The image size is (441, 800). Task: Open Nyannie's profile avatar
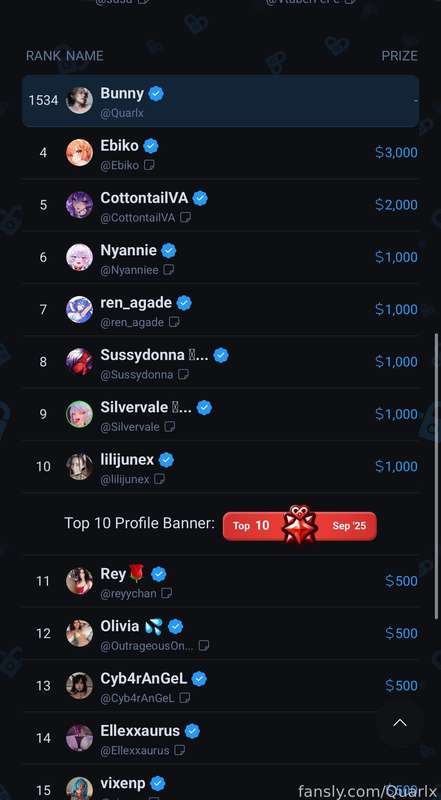[x=80, y=257]
